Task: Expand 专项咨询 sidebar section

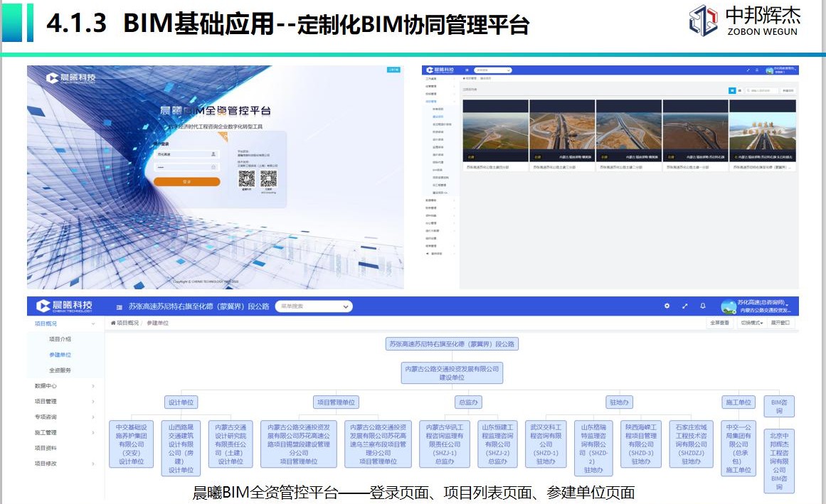Action: tap(65, 417)
